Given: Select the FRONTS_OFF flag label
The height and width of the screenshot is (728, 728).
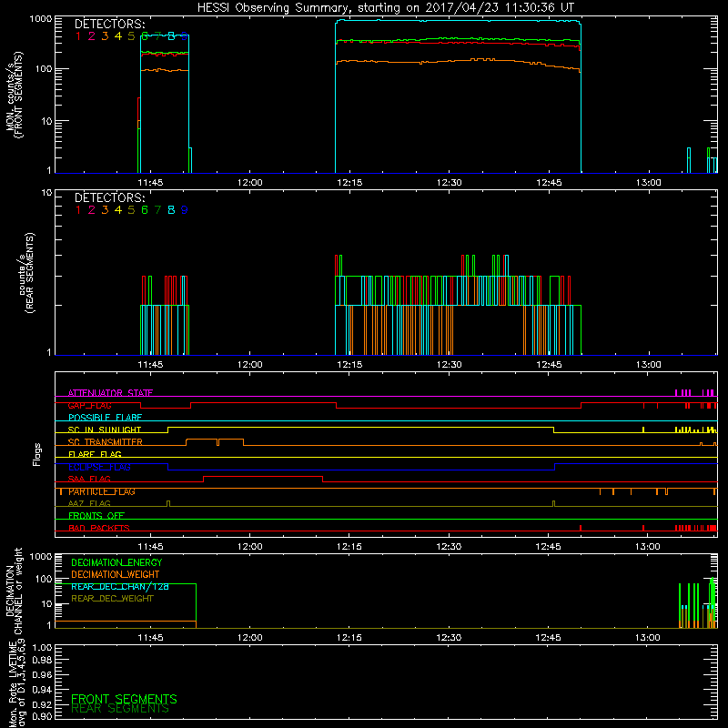Looking at the screenshot, I should tap(96, 516).
